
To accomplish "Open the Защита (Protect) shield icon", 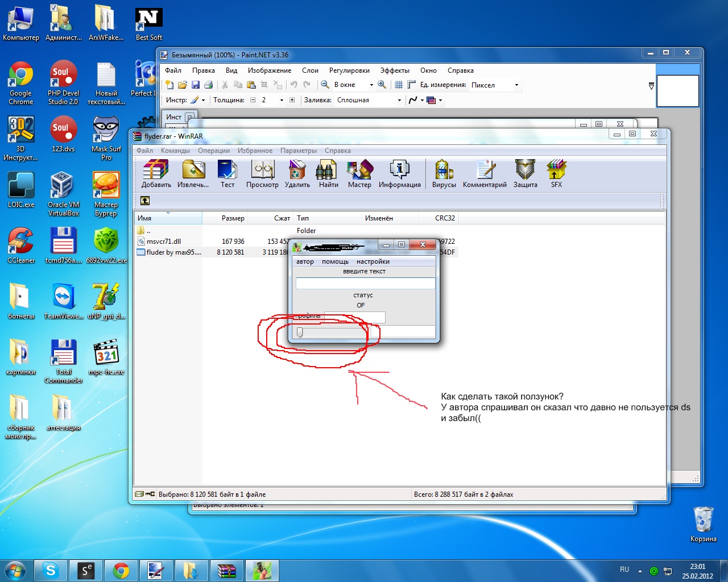I will point(525,173).
